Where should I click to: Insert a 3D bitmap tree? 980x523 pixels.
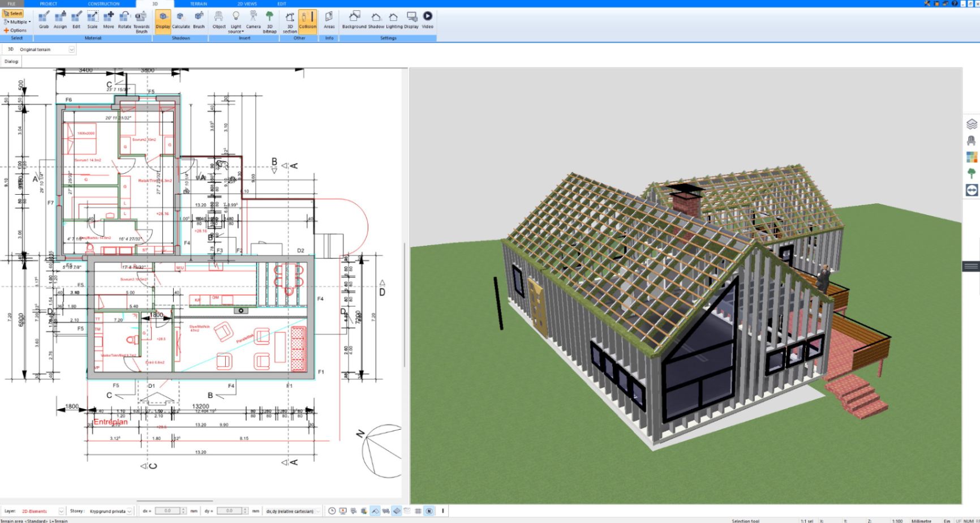[270, 22]
